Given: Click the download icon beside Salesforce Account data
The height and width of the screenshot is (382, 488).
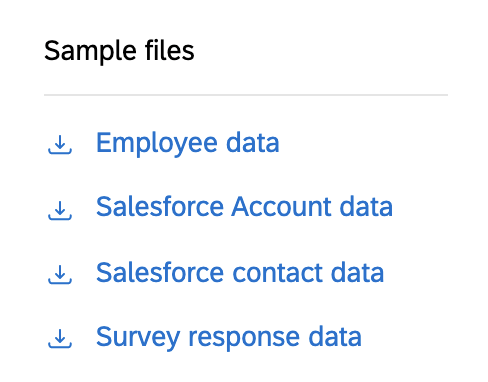Looking at the screenshot, I should 60,210.
